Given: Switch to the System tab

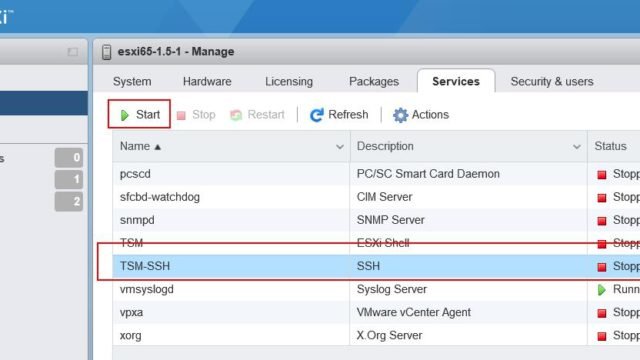Looking at the screenshot, I should pyautogui.click(x=132, y=82).
